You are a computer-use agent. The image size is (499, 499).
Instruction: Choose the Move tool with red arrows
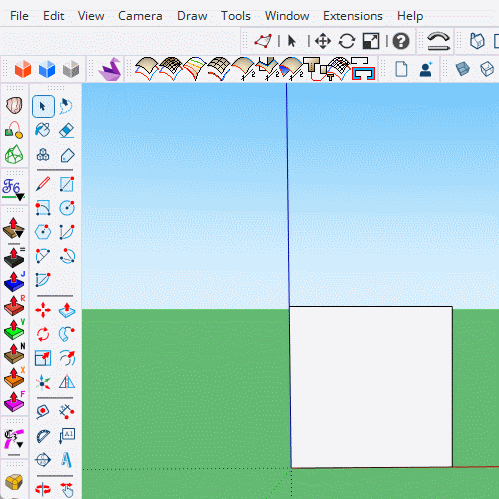[x=43, y=310]
